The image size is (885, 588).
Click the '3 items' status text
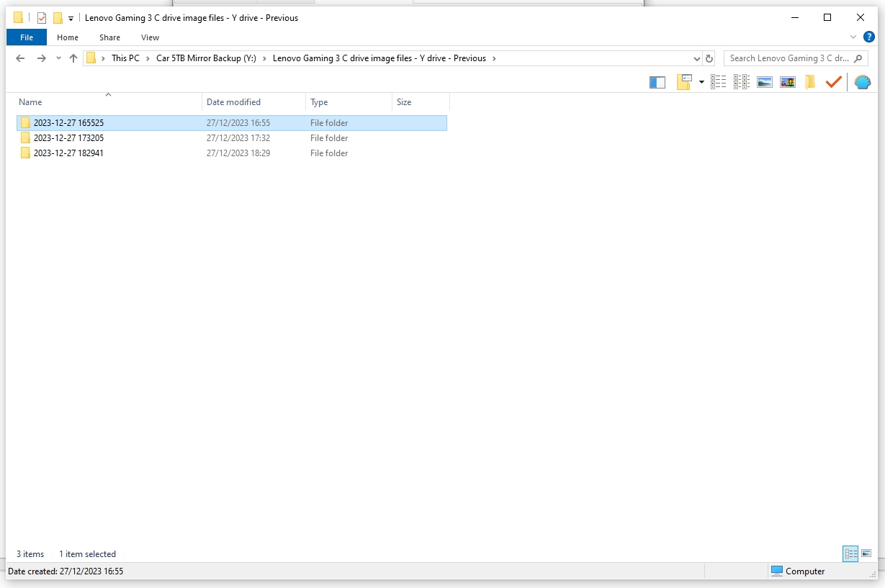tap(30, 554)
